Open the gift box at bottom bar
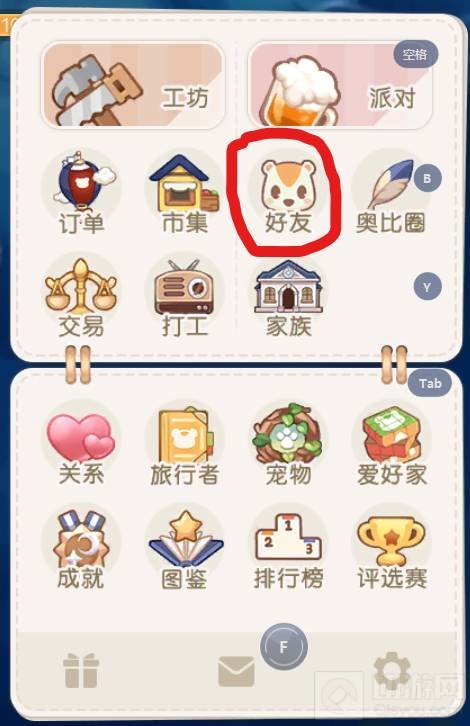 81,671
